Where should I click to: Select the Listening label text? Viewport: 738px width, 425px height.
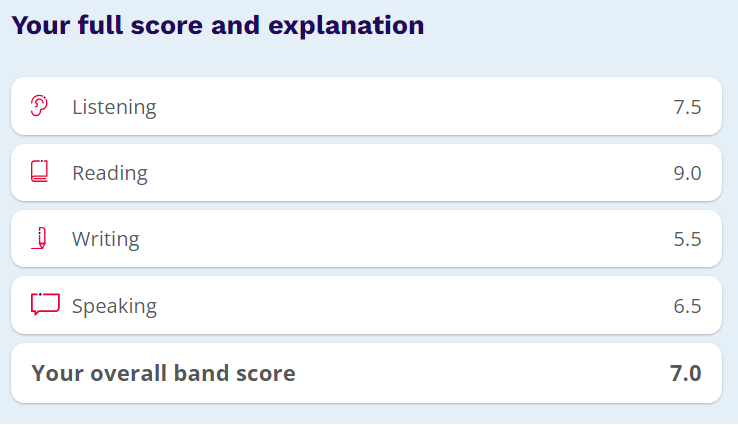coord(114,108)
